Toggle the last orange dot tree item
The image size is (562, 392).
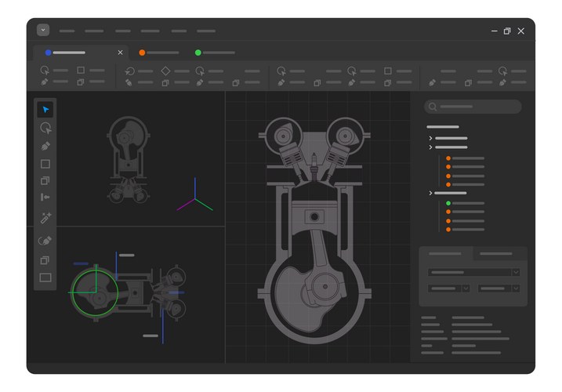448,230
